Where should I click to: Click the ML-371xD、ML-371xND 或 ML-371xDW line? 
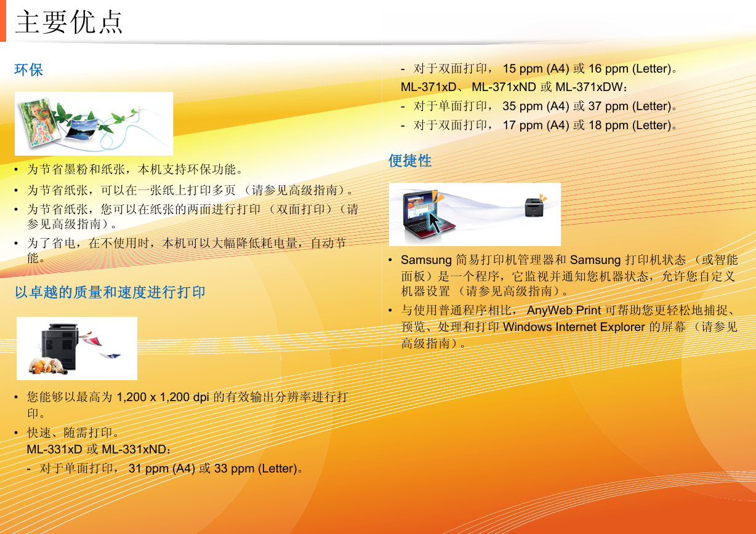[515, 87]
